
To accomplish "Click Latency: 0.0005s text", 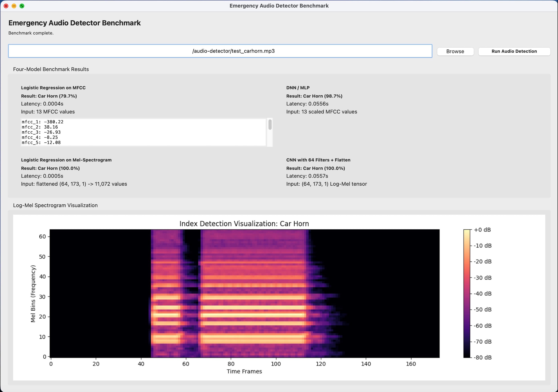I will 42,176.
